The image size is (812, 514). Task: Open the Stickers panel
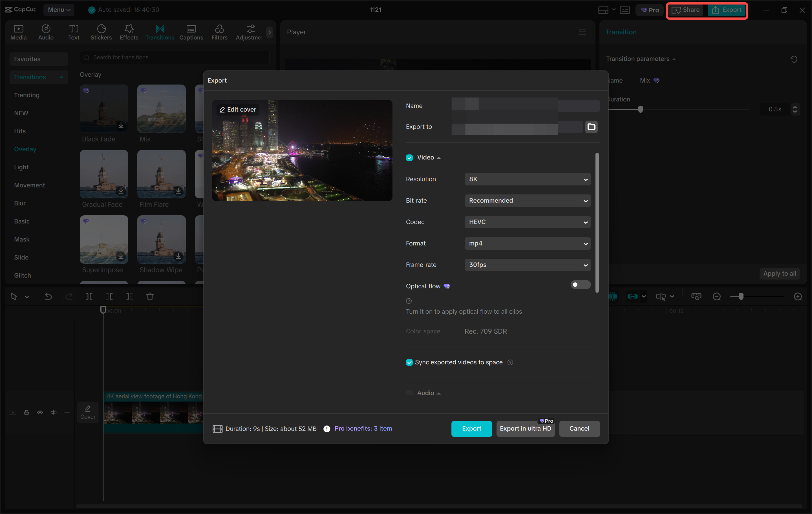point(101,32)
